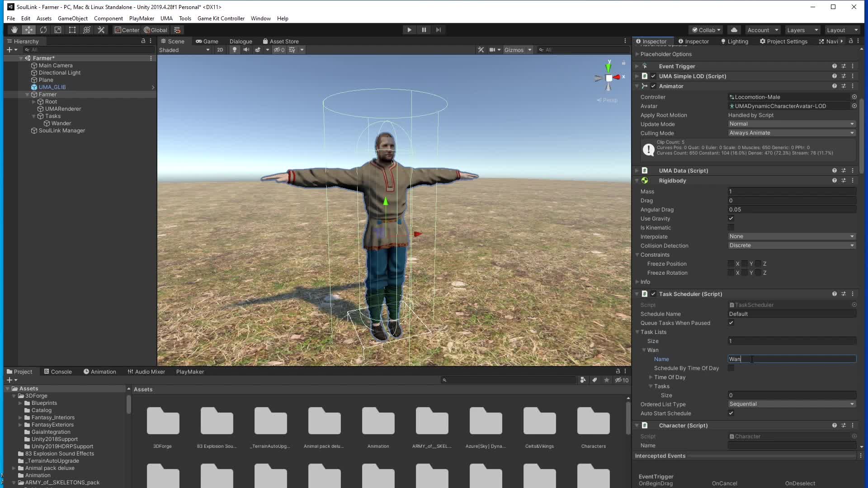Expand the UMA Data (Script) component
Screen dimensions: 868x488
[x=637, y=170]
